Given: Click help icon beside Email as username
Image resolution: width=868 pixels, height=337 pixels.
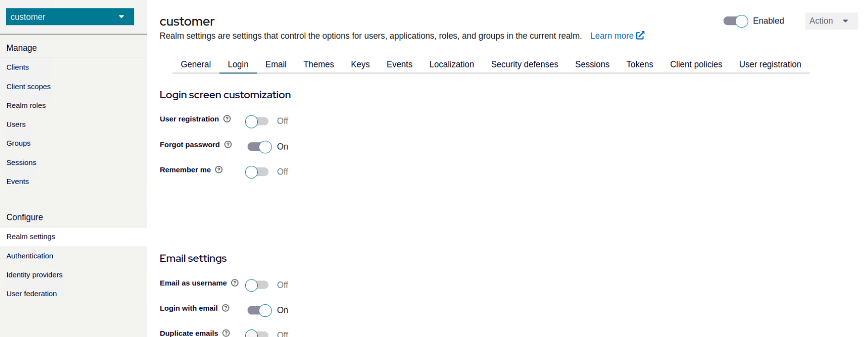Looking at the screenshot, I should click(x=235, y=283).
